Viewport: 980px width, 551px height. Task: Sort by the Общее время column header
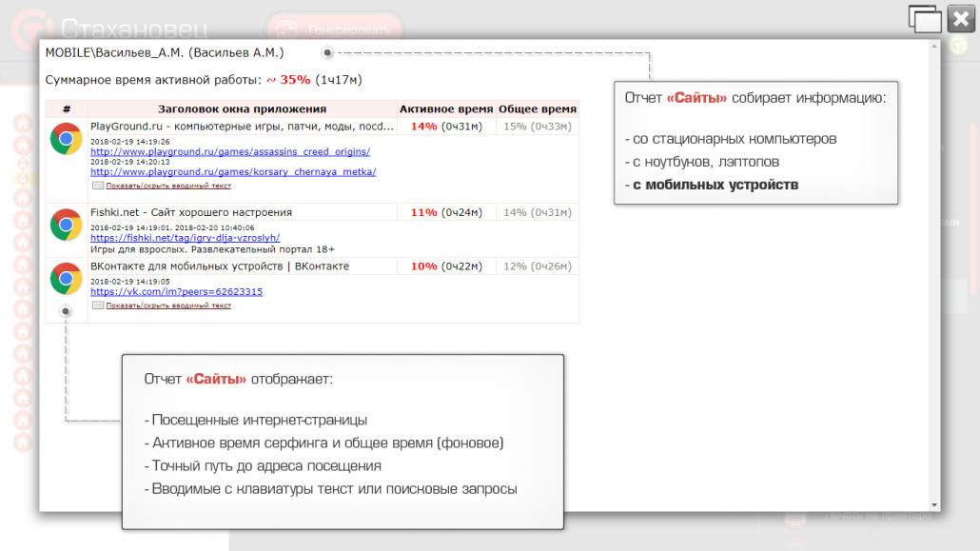(538, 108)
